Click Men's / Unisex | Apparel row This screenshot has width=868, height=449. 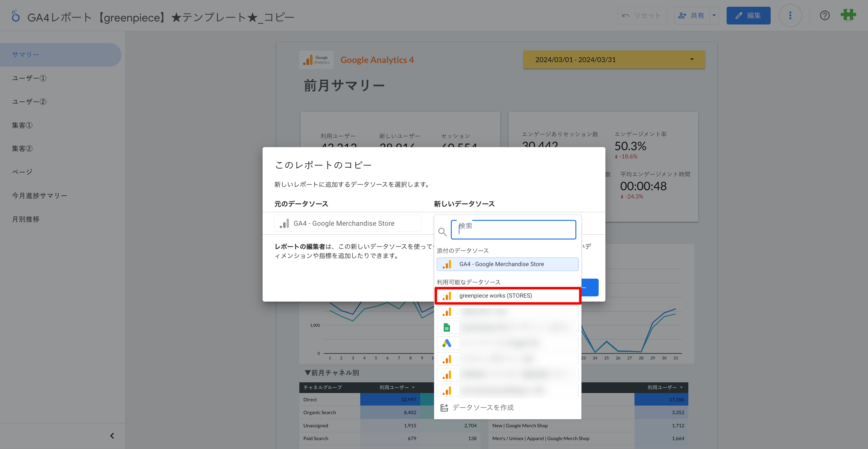[541, 438]
